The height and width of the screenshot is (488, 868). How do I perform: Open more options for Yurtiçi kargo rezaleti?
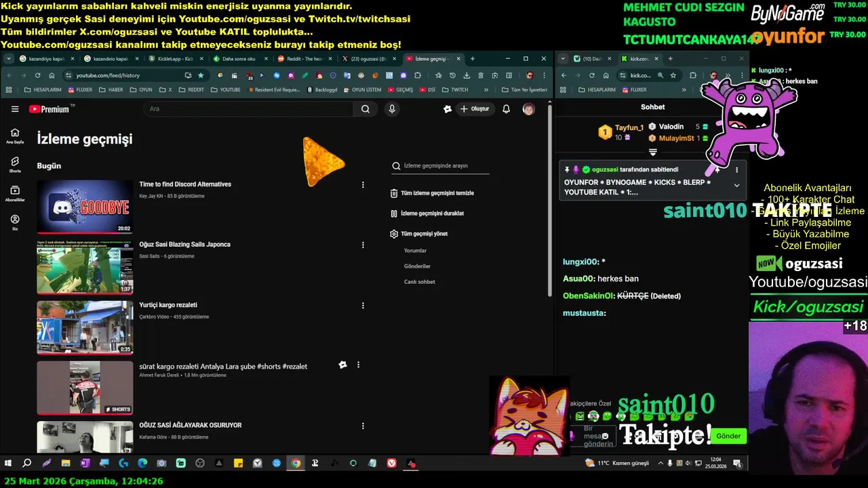[x=363, y=305]
